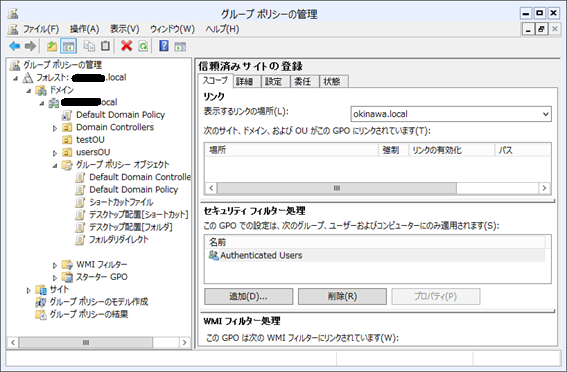Open the ウィンドウ(W) menu
The image size is (567, 372).
click(x=172, y=29)
